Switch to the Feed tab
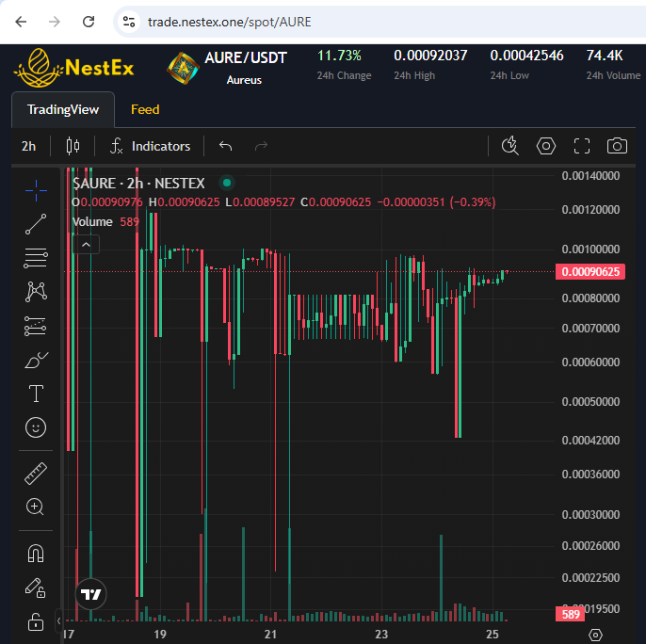The image size is (646, 644). click(145, 109)
